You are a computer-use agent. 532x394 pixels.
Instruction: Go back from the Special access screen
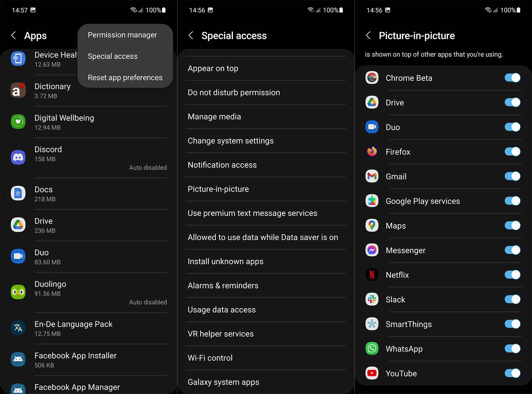pyautogui.click(x=191, y=35)
